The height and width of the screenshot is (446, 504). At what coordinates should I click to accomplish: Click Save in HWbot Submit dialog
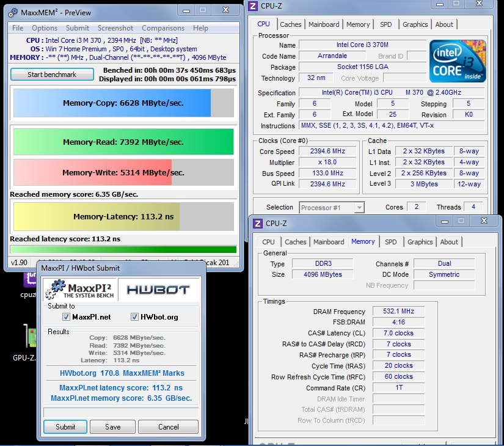coord(112,426)
